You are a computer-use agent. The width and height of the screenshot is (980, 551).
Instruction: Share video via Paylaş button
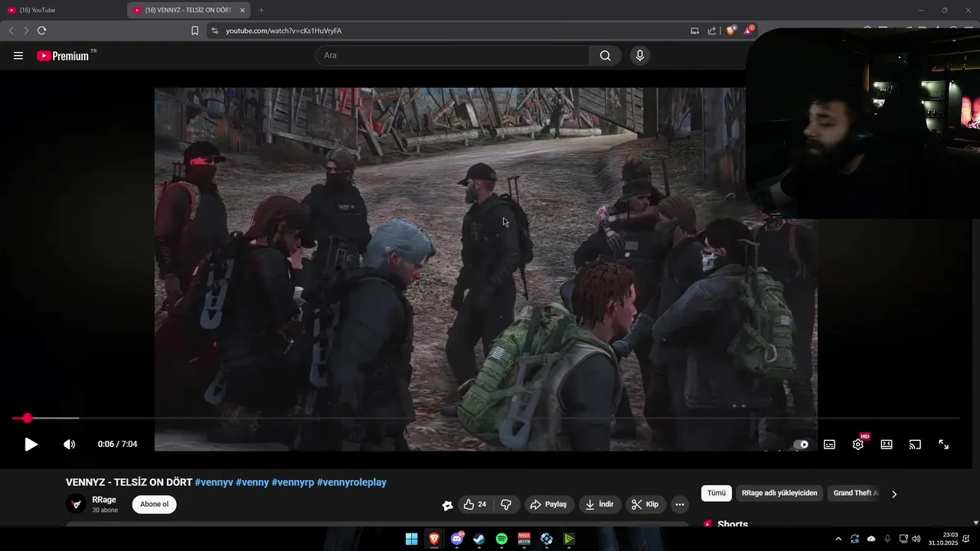pyautogui.click(x=549, y=504)
